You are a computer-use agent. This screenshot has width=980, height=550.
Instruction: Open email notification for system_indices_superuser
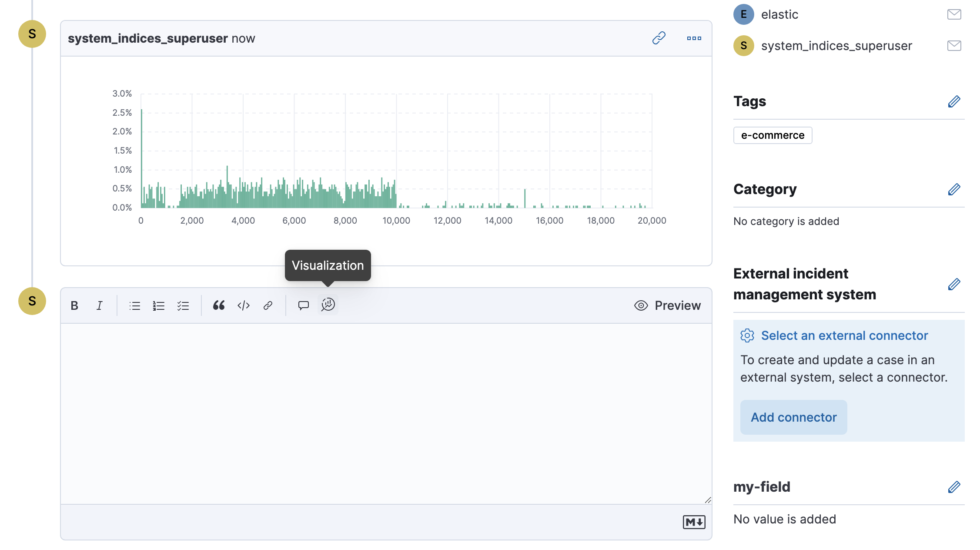coord(954,45)
